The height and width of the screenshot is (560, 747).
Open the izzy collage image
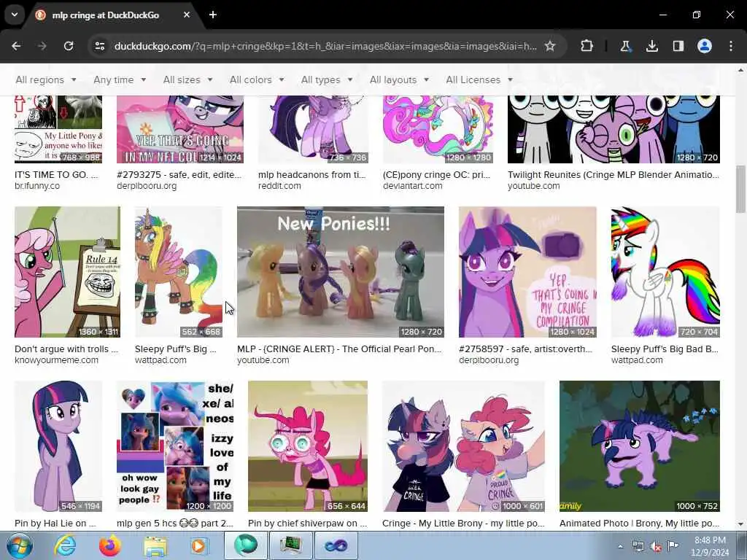pyautogui.click(x=175, y=446)
